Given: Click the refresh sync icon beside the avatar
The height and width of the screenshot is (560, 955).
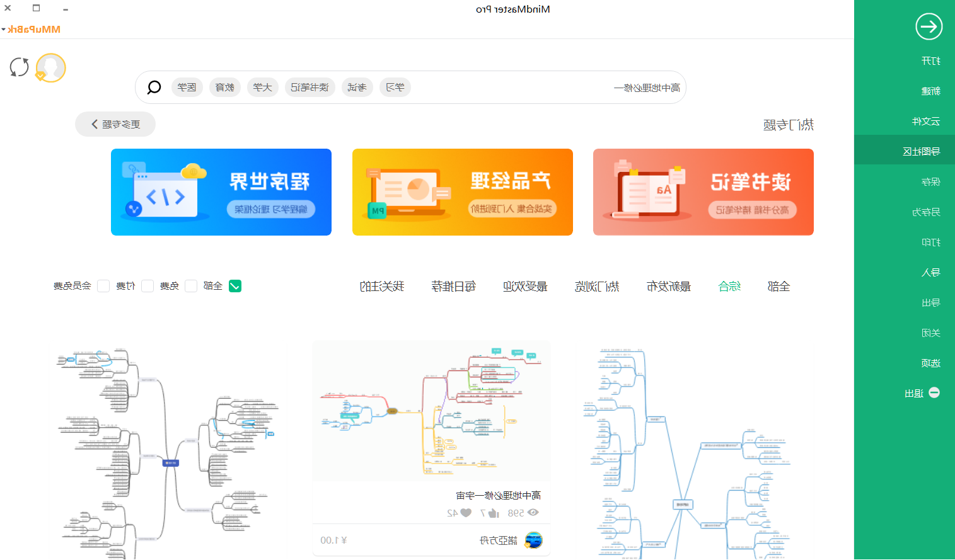Looking at the screenshot, I should click(x=20, y=67).
